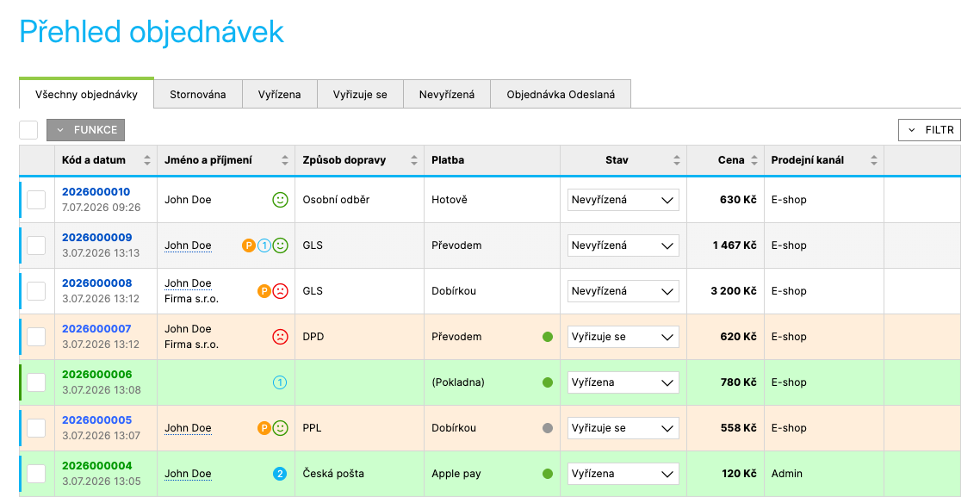Sort by Prodejní kanál column arrows
Viewport: 980px width, 497px height.
[x=874, y=160]
